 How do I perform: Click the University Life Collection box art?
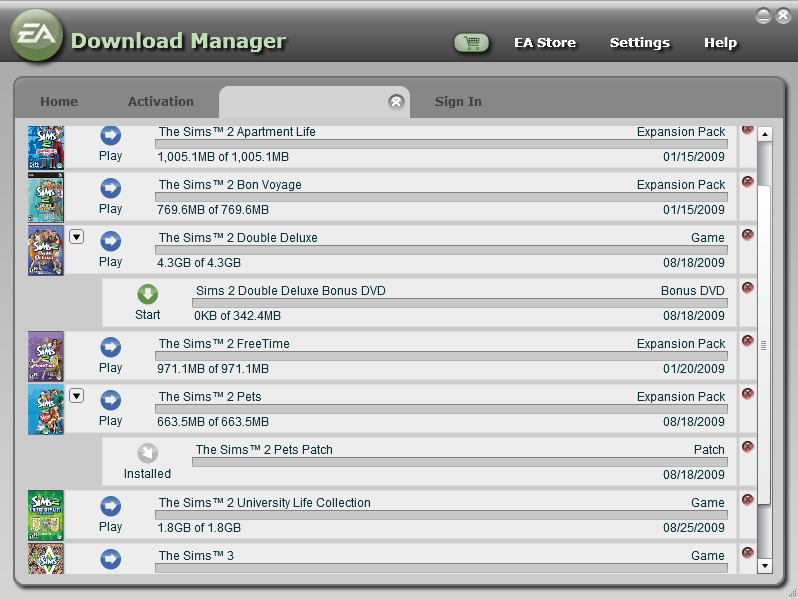coord(46,515)
